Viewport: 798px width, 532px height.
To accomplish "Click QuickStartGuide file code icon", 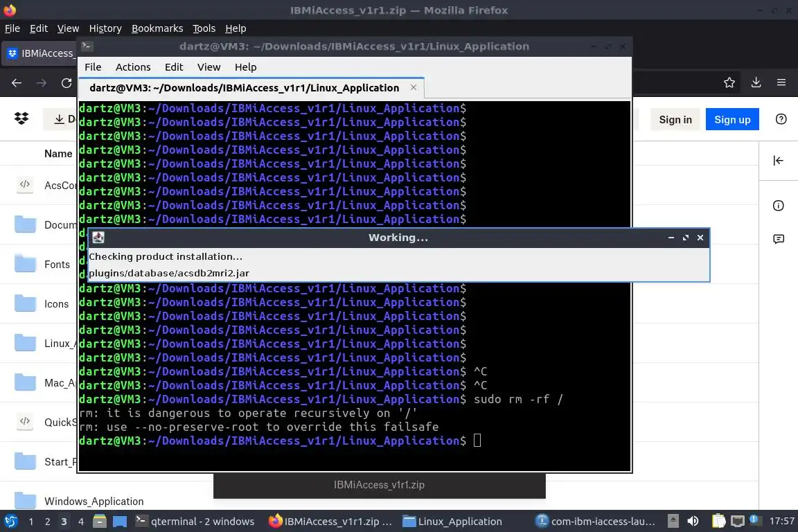I will (x=25, y=422).
